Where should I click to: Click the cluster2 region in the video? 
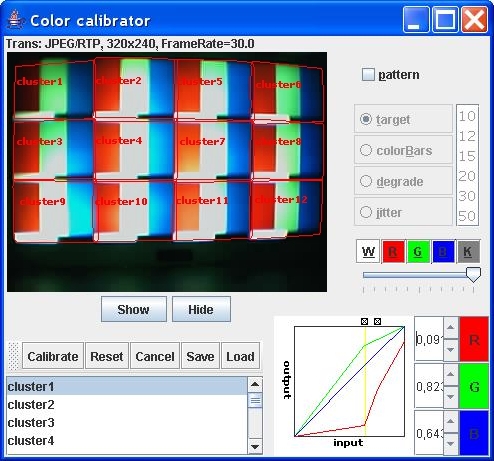pos(134,88)
